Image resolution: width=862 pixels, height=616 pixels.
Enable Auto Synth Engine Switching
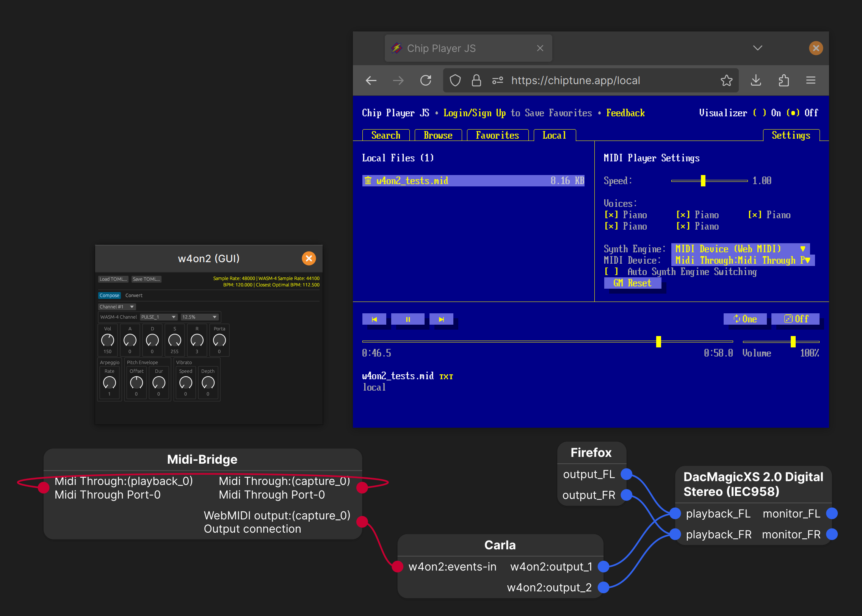pos(611,272)
